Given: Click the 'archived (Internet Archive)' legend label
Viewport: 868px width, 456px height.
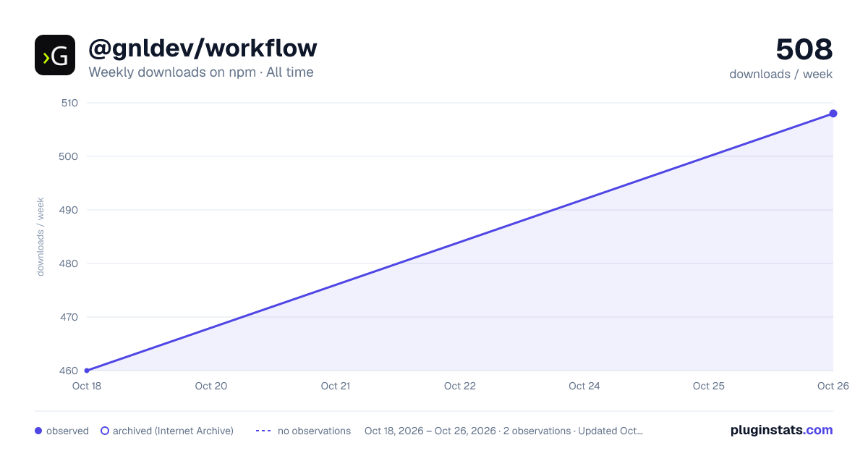Looking at the screenshot, I should point(173,431).
